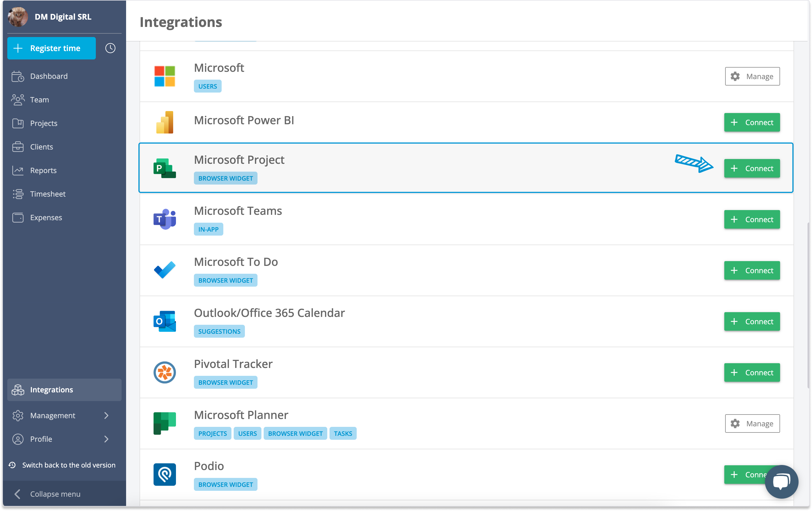
Task: Click the Register time button
Action: click(x=52, y=48)
